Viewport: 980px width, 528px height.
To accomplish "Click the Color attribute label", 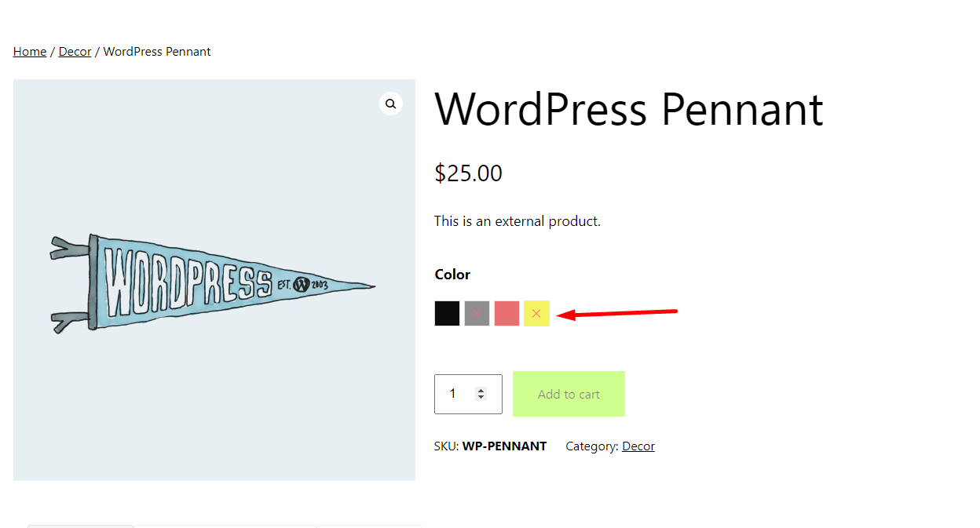I will point(452,275).
